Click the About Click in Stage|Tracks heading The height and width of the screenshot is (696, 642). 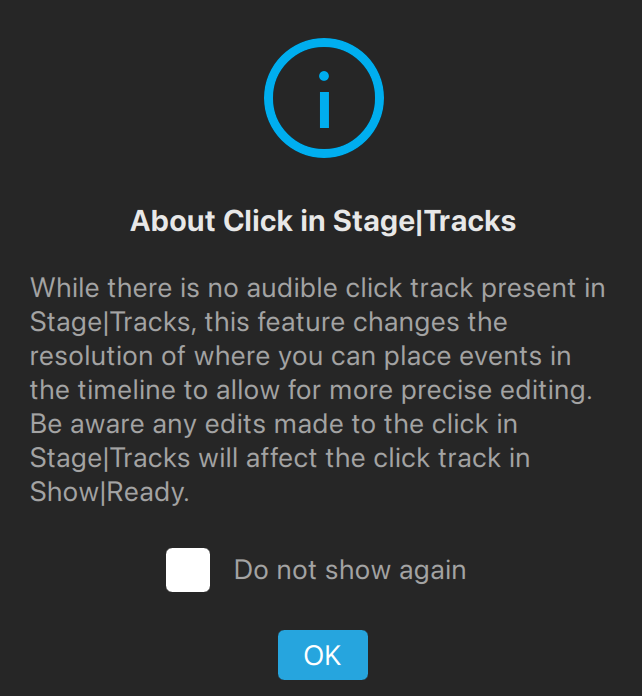pos(323,221)
